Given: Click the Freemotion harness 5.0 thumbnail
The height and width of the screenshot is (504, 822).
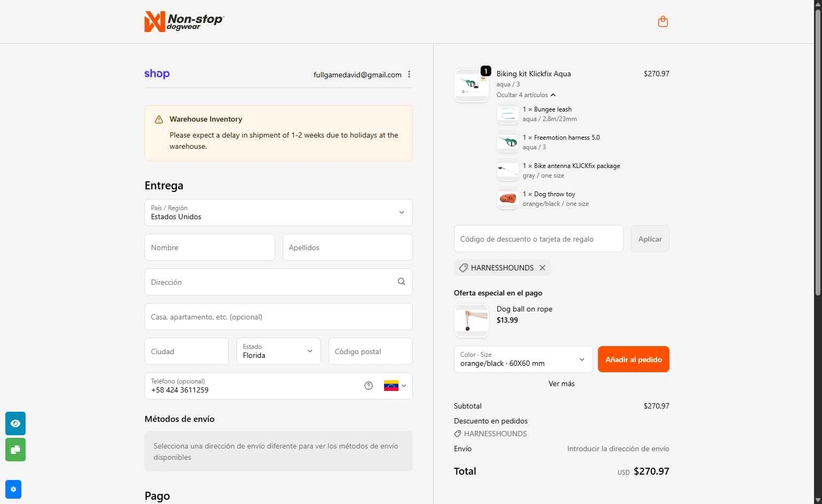Looking at the screenshot, I should 508,142.
